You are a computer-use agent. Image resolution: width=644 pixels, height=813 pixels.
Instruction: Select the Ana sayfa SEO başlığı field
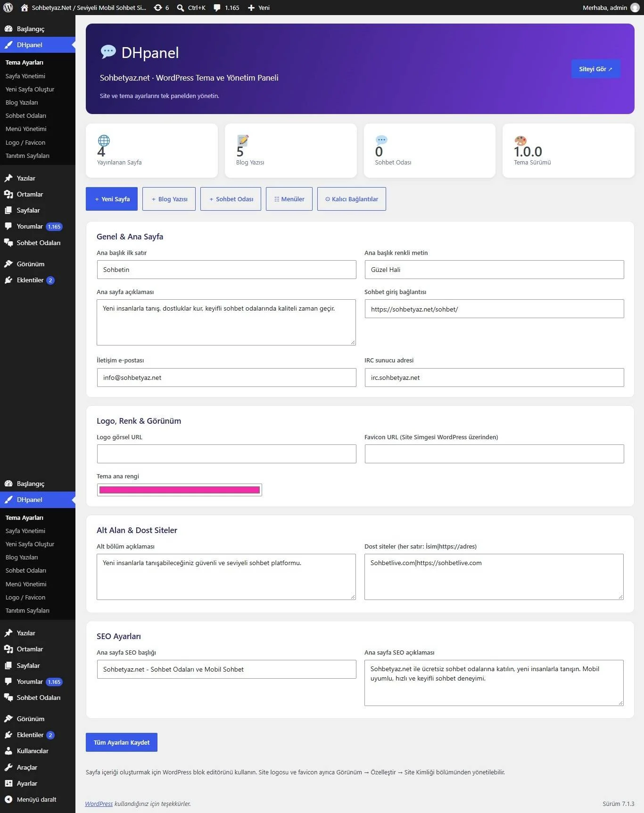pos(227,669)
